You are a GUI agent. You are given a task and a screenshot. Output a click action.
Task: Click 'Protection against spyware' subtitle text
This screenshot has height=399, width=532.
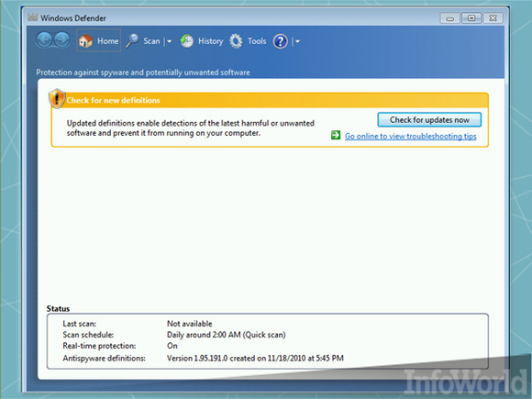143,72
